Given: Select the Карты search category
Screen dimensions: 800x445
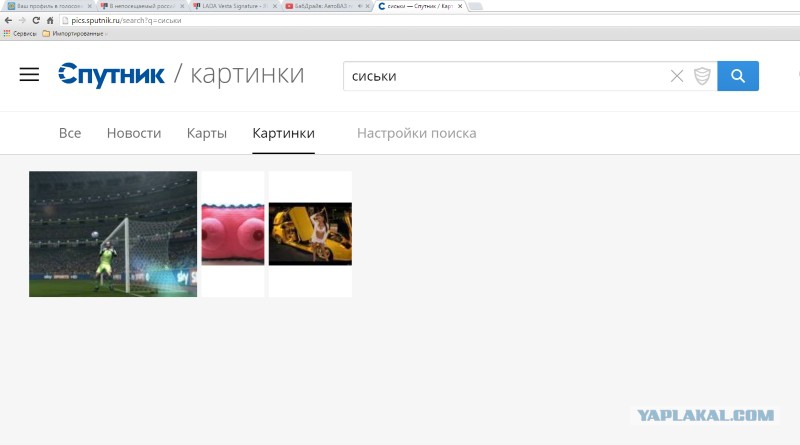Looking at the screenshot, I should (207, 133).
